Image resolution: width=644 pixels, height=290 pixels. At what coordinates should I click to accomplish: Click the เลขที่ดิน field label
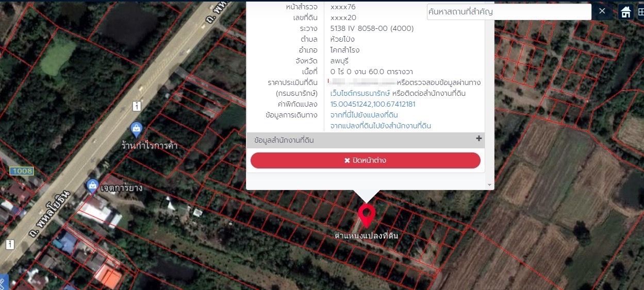(305, 18)
